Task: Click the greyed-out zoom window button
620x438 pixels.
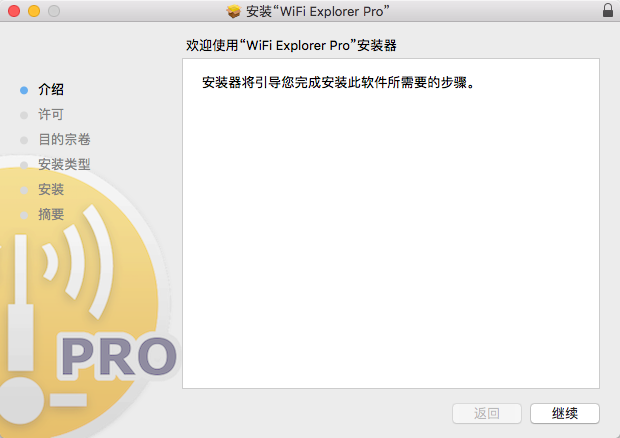Action: 54,11
